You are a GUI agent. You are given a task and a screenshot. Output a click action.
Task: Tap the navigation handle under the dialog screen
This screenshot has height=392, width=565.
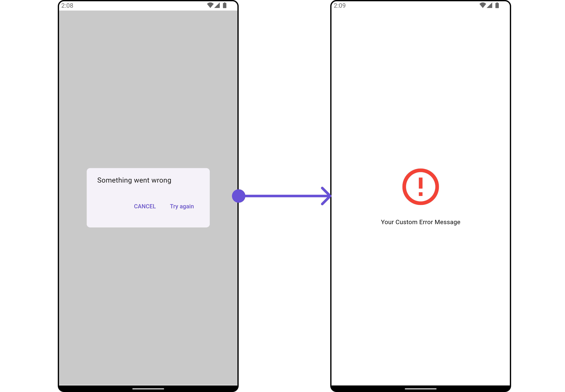148,389
